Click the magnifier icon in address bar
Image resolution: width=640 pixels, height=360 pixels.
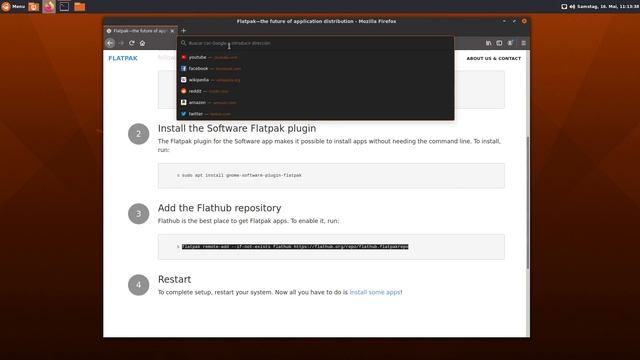point(183,43)
